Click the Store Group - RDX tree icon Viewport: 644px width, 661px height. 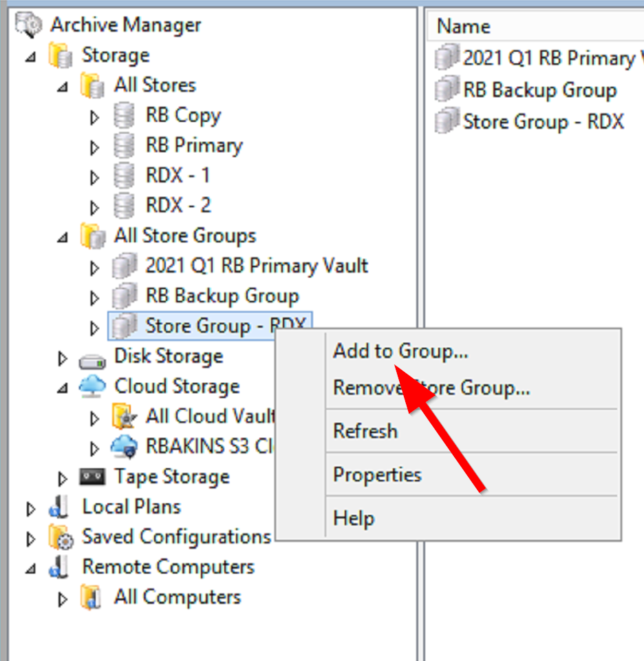(x=125, y=326)
